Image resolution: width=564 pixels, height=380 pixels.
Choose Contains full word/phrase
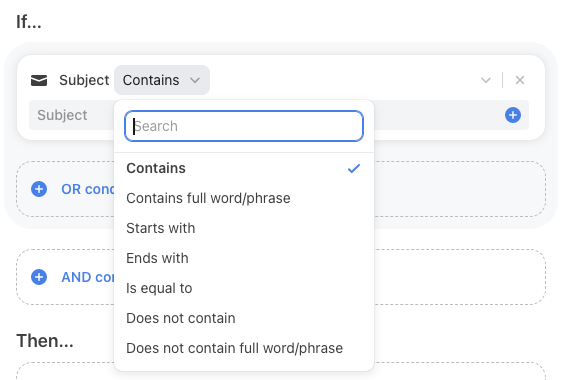(244, 198)
